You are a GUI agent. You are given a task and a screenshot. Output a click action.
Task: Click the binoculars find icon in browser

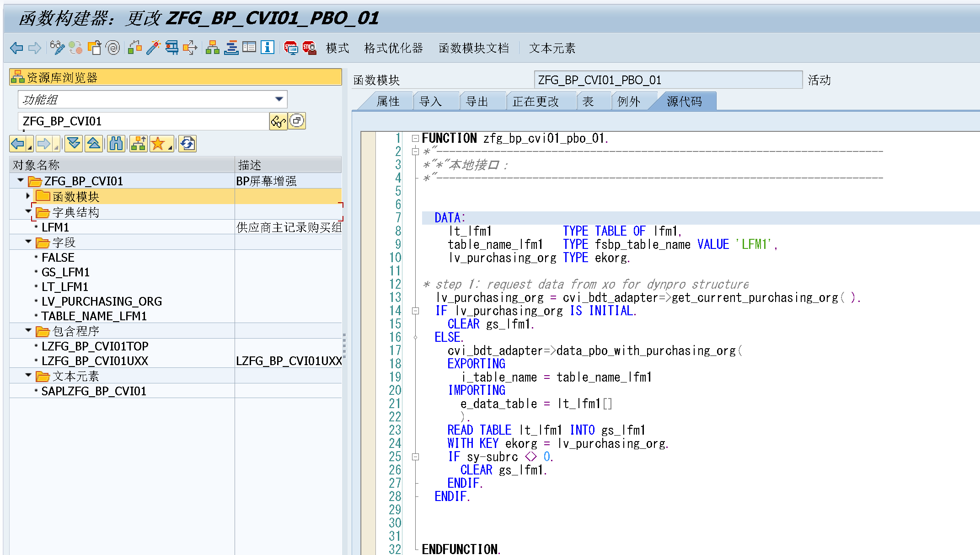click(x=116, y=144)
